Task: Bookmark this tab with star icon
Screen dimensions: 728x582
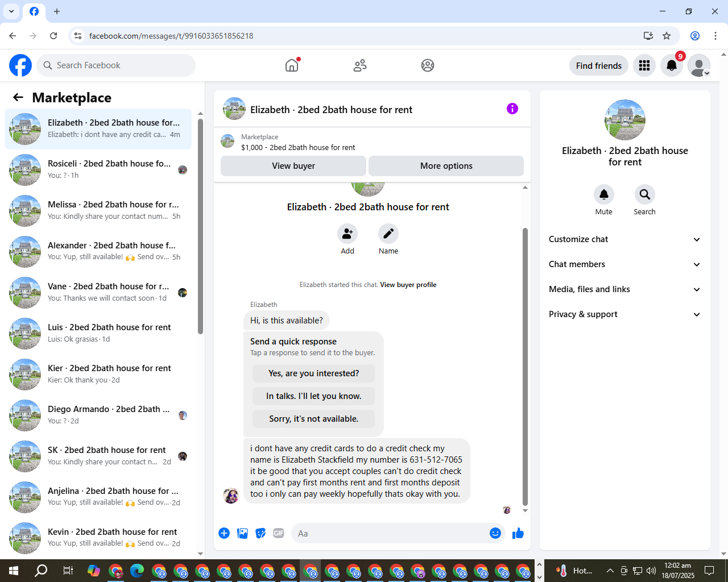Action: [667, 36]
